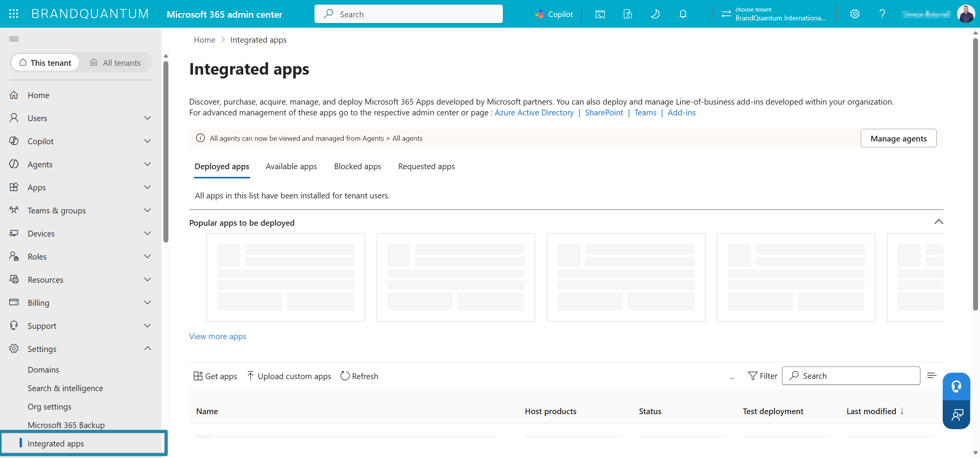
Task: Click the Users icon in sidebar
Action: 14,118
